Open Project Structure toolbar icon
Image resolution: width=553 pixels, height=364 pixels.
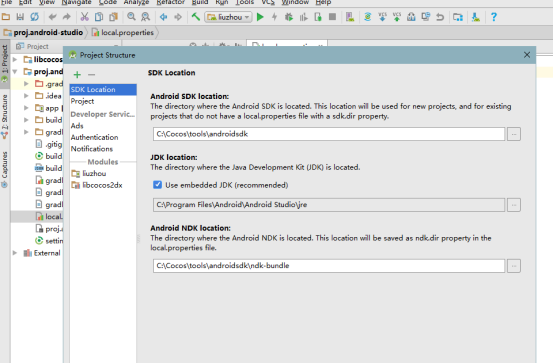pos(458,17)
